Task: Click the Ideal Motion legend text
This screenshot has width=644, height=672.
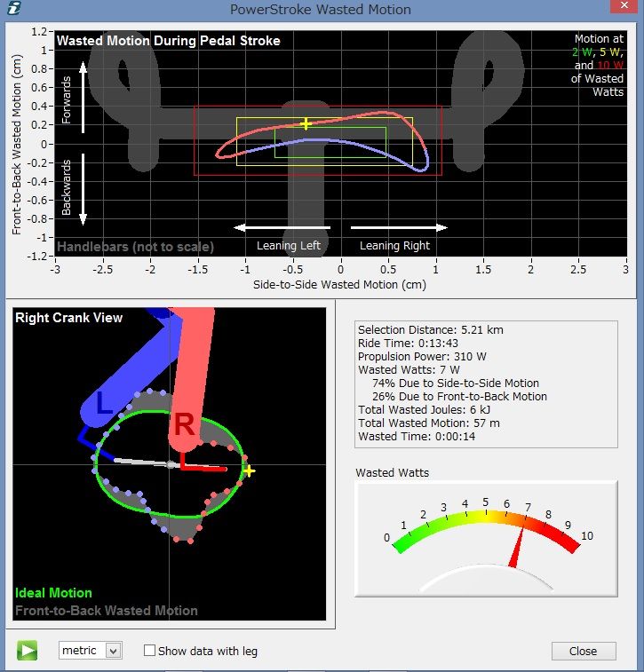Action: [x=53, y=593]
